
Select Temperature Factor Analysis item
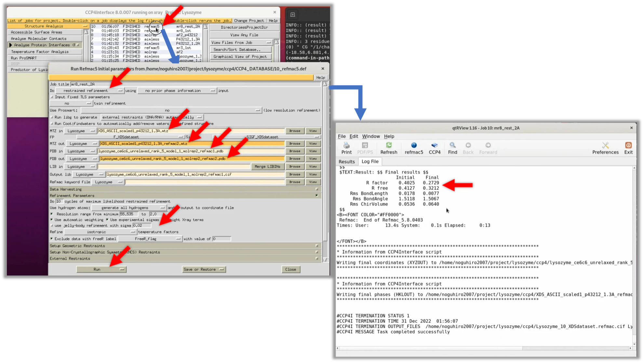coord(45,52)
